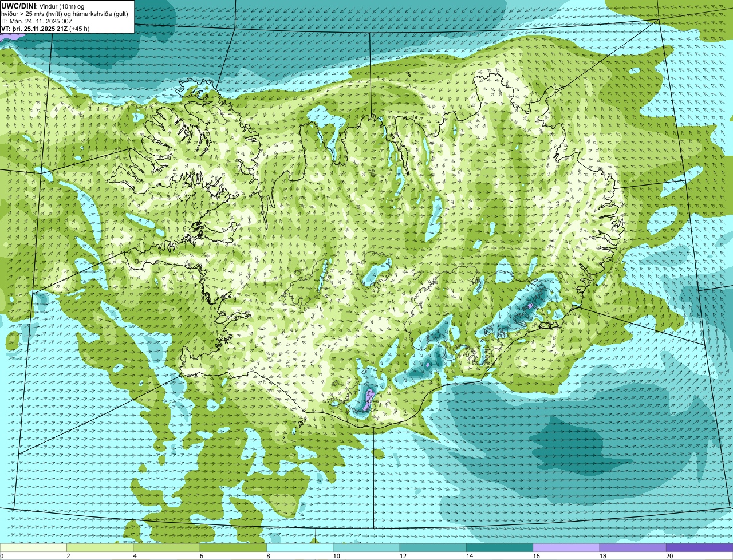The height and width of the screenshot is (560, 733).
Task: Click the '0' label on the color scale
Action: [2, 556]
